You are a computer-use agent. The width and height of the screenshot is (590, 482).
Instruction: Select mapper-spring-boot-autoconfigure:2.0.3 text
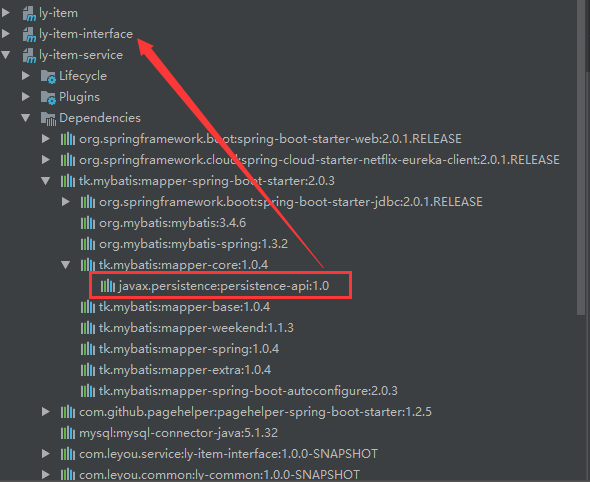280,391
